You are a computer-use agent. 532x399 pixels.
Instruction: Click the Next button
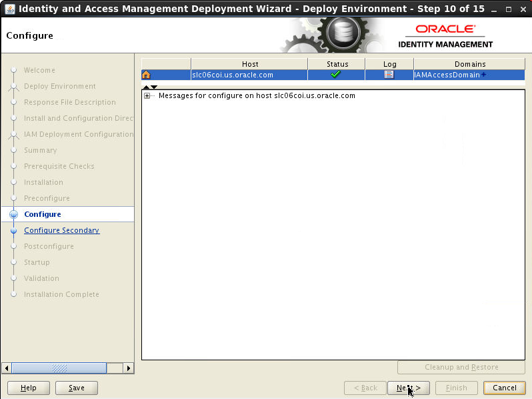409,388
